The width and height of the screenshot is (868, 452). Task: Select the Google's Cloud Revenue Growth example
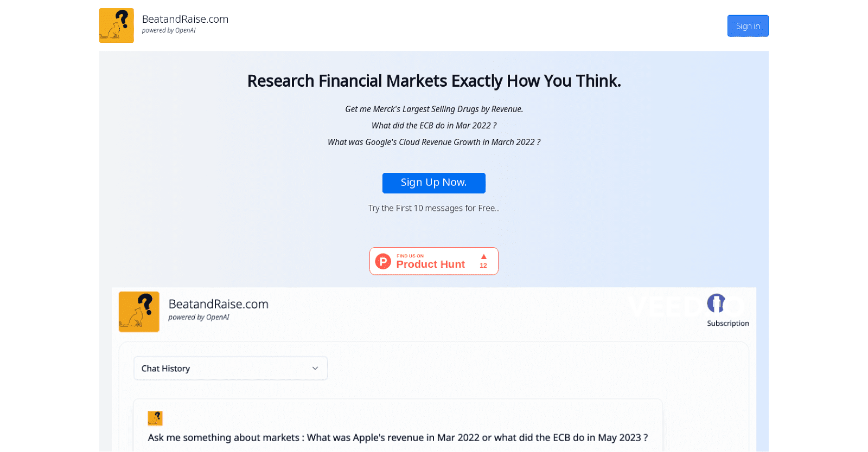coord(434,142)
